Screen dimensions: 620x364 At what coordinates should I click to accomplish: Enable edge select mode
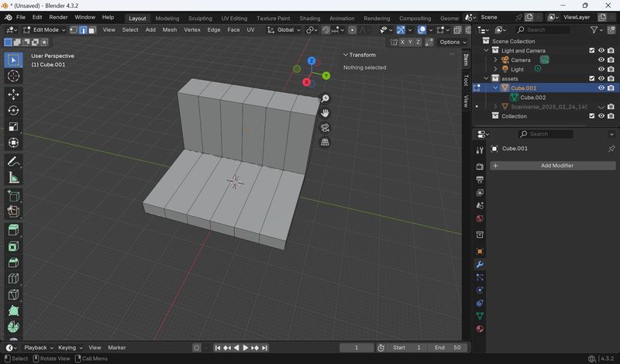[83, 30]
